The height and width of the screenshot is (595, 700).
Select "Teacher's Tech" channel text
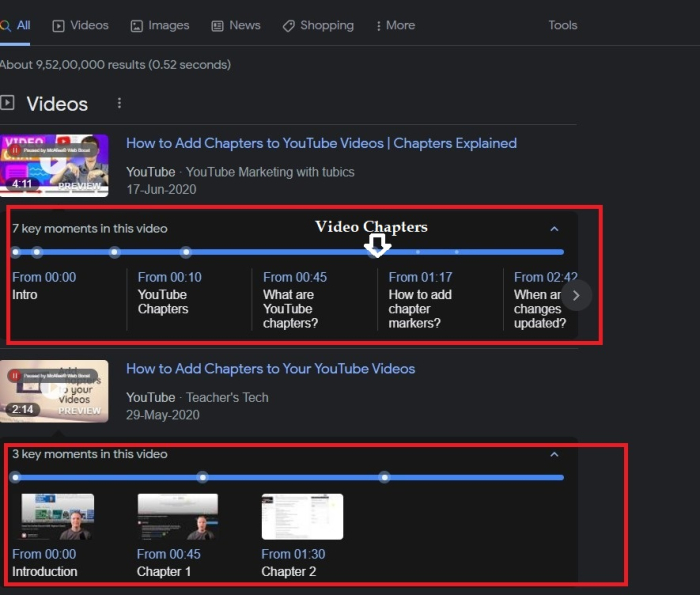(227, 398)
